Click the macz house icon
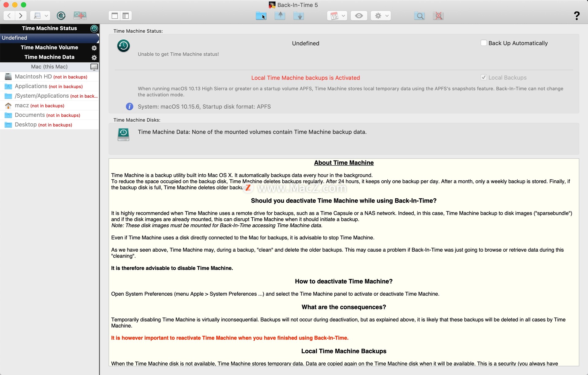 [x=8, y=106]
